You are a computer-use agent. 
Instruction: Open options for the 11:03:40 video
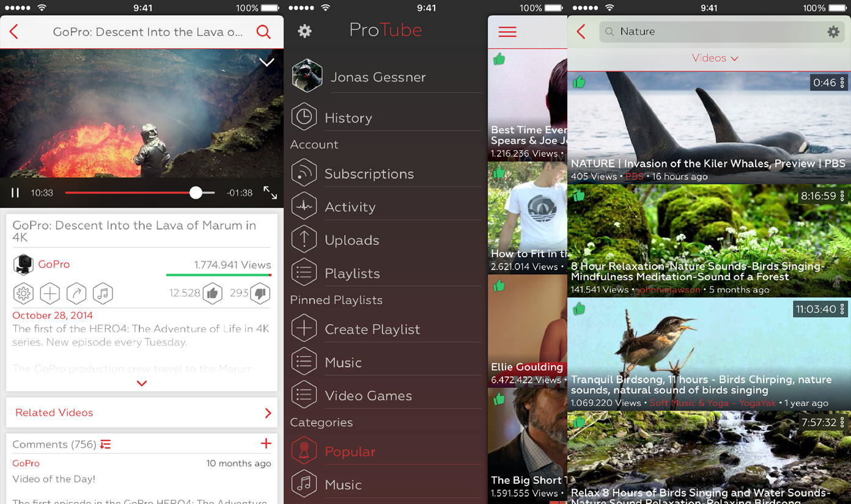click(x=842, y=309)
